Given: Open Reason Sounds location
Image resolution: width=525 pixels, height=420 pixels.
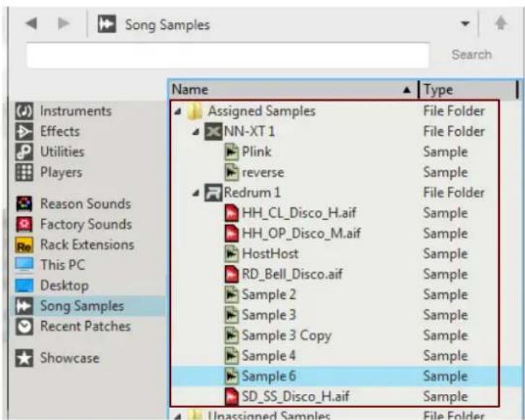Looking at the screenshot, I should pyautogui.click(x=85, y=204).
